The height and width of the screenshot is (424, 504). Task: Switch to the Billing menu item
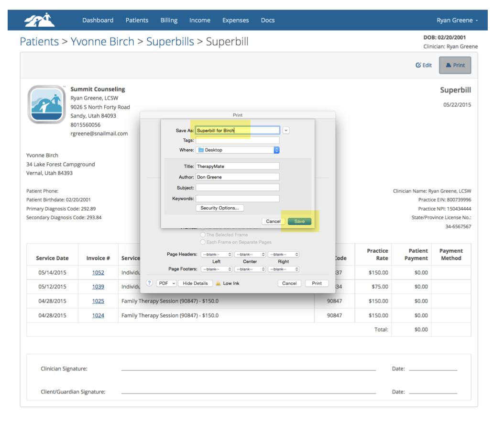pyautogui.click(x=169, y=20)
